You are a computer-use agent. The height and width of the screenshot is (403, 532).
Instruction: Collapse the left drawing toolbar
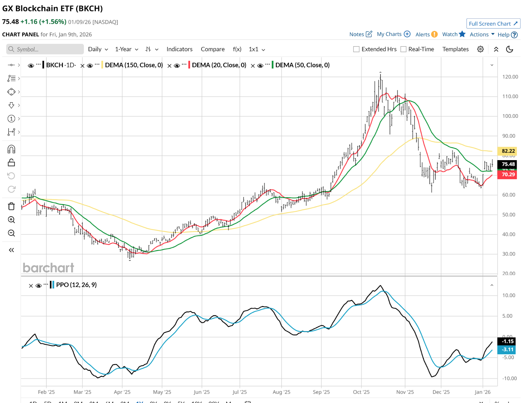pyautogui.click(x=11, y=250)
